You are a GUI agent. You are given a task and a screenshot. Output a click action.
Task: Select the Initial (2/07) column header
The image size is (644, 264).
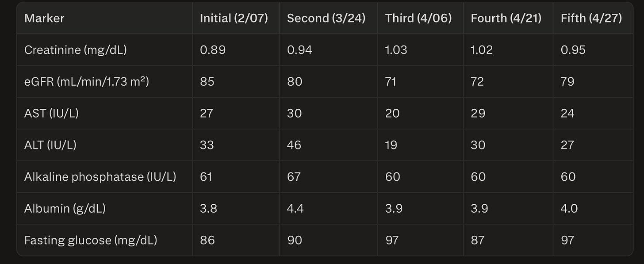click(x=234, y=18)
